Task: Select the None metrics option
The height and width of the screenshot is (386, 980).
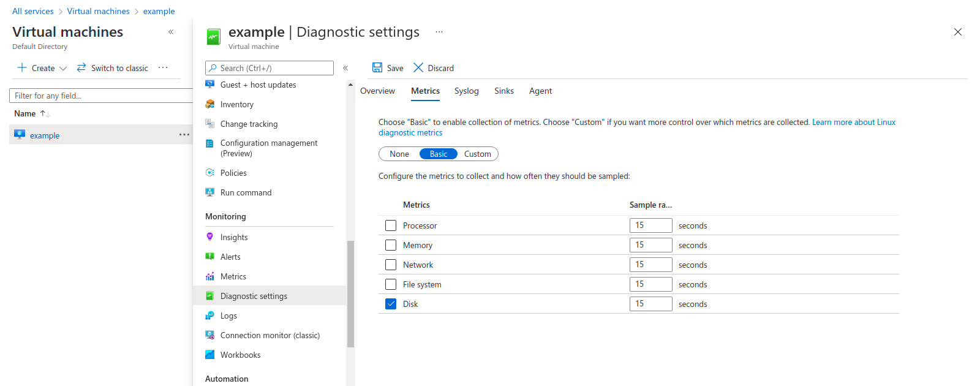Action: click(399, 154)
